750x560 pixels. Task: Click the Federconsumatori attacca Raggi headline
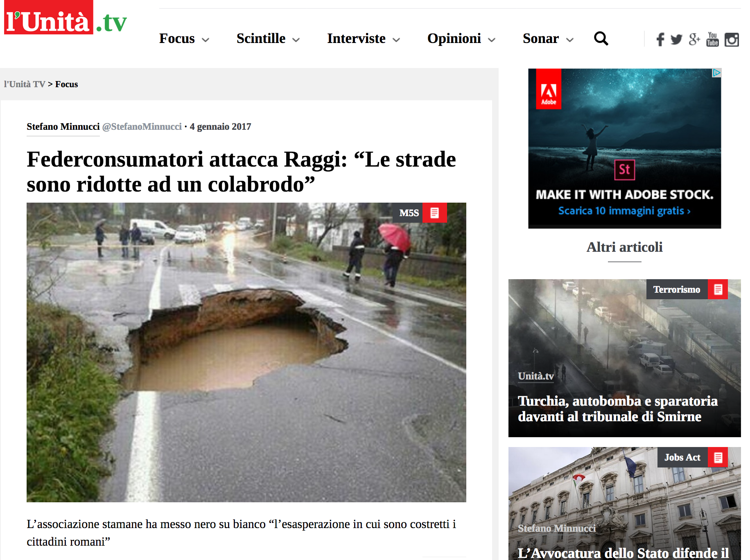[242, 172]
